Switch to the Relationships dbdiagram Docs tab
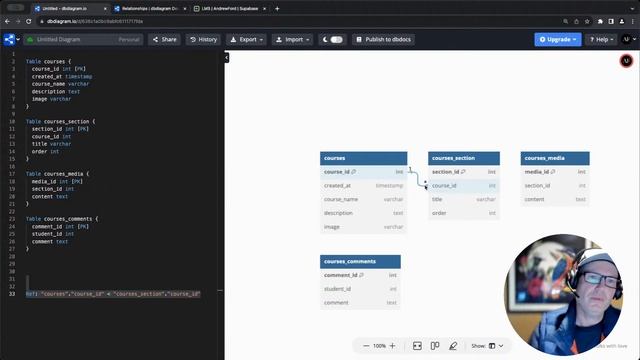The height and width of the screenshot is (360, 640). coord(149,9)
